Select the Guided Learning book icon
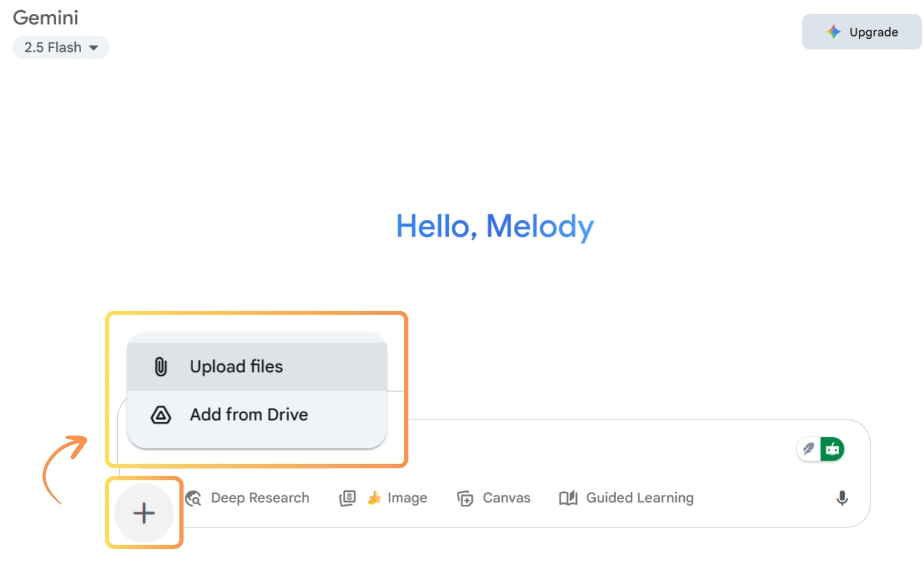Image resolution: width=924 pixels, height=573 pixels. coord(568,498)
